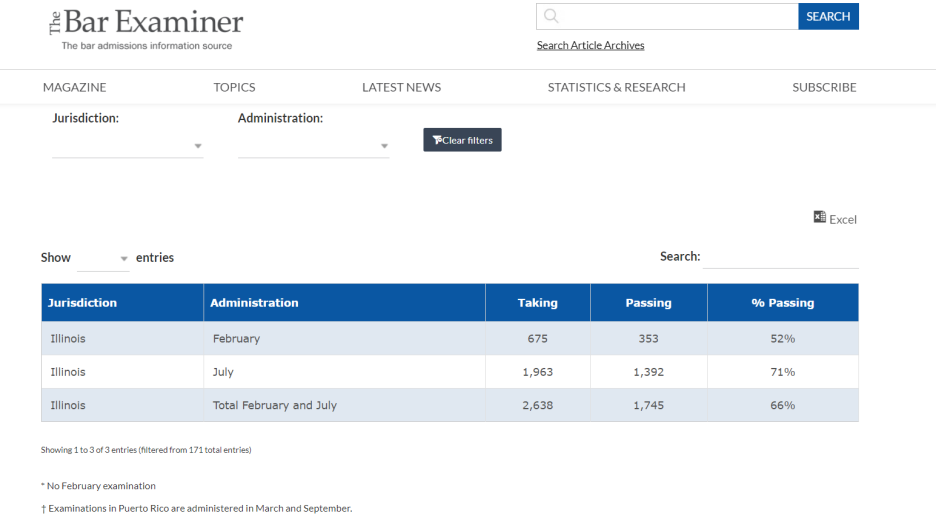This screenshot has width=936, height=528.
Task: Click the Puerto Rico examinations footnote
Action: pyautogui.click(x=196, y=508)
